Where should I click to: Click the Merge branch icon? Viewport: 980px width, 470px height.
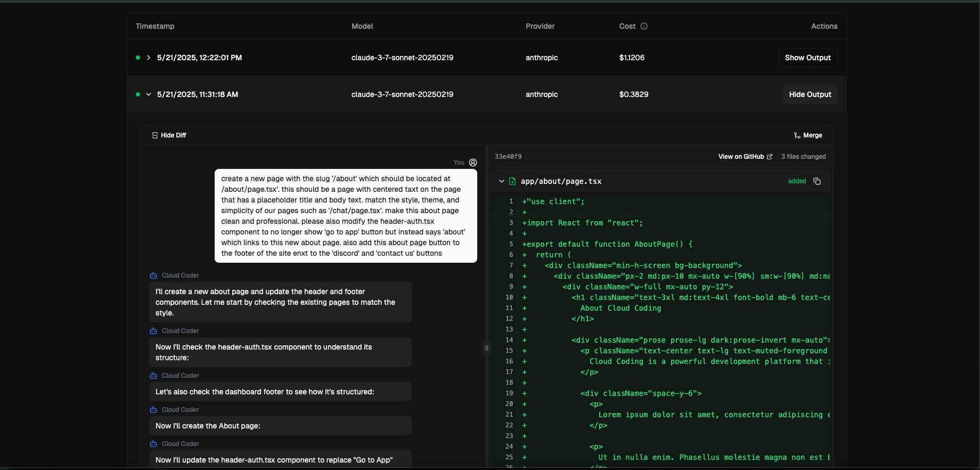[797, 135]
